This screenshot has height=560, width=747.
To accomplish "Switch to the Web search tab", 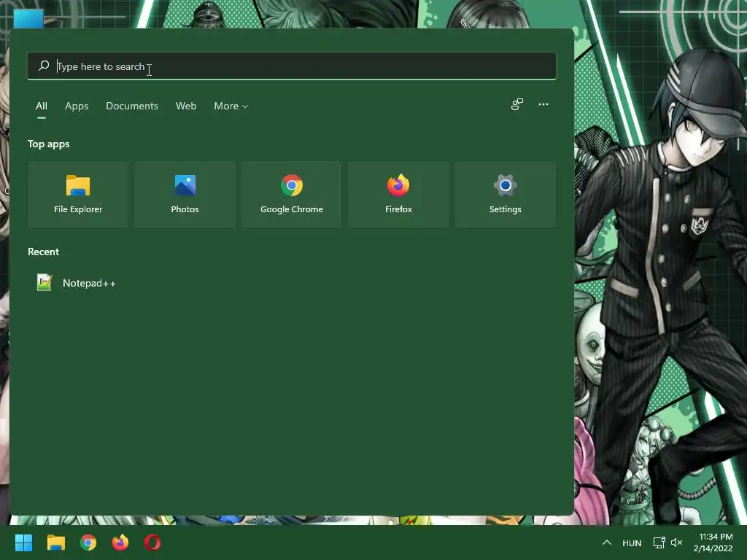I will click(186, 106).
